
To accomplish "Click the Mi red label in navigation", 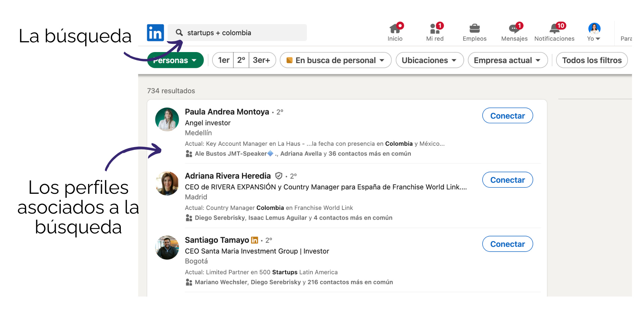I will 435,39.
